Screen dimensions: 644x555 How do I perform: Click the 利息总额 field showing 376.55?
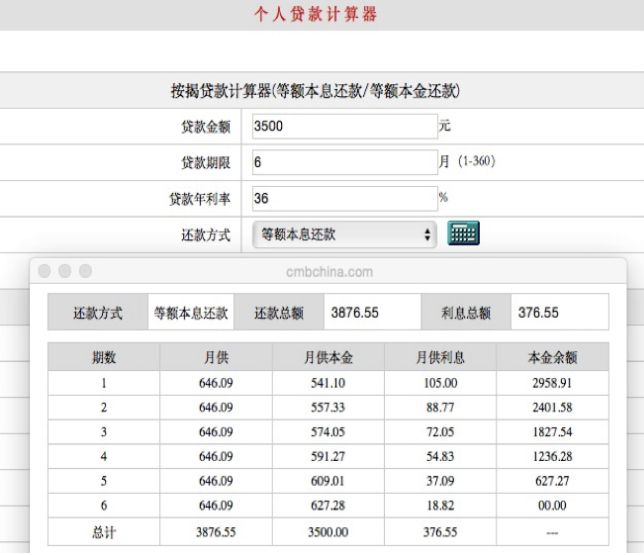coord(558,313)
